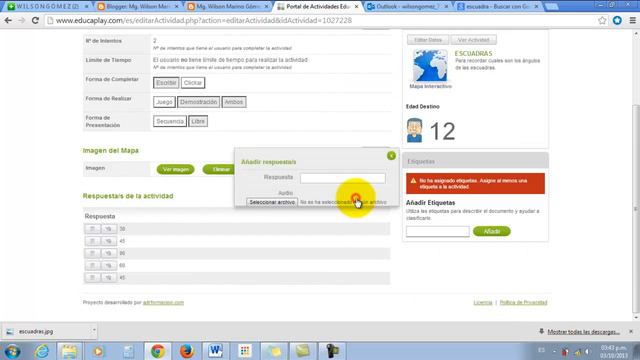
Task: Click the ES language indicator in tray
Action: (541, 350)
